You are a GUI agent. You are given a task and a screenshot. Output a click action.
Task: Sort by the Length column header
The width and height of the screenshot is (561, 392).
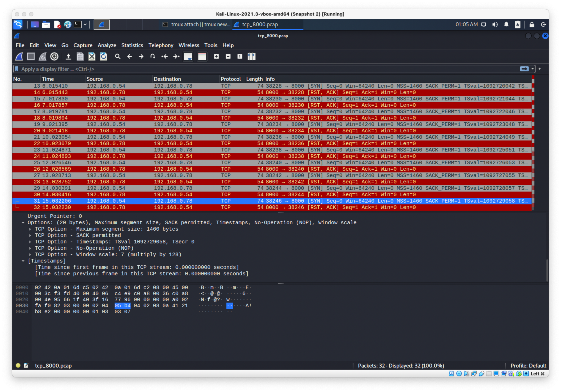point(254,79)
